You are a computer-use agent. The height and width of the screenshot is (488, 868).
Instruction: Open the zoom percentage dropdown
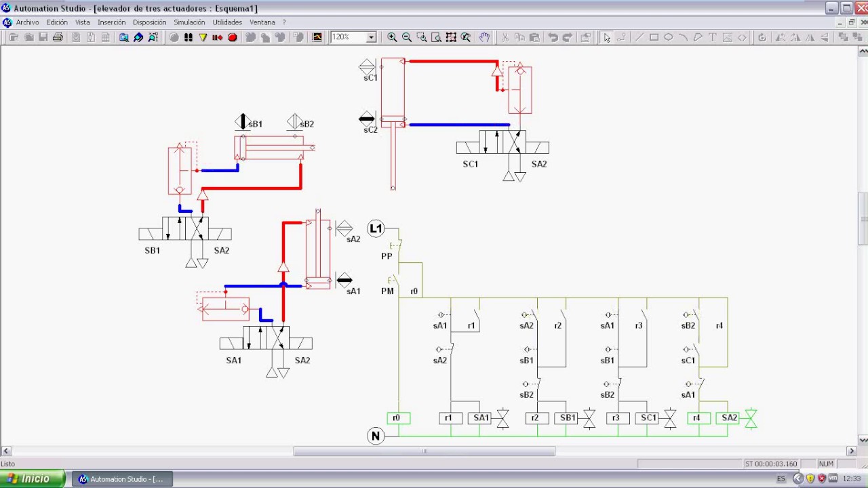[371, 37]
